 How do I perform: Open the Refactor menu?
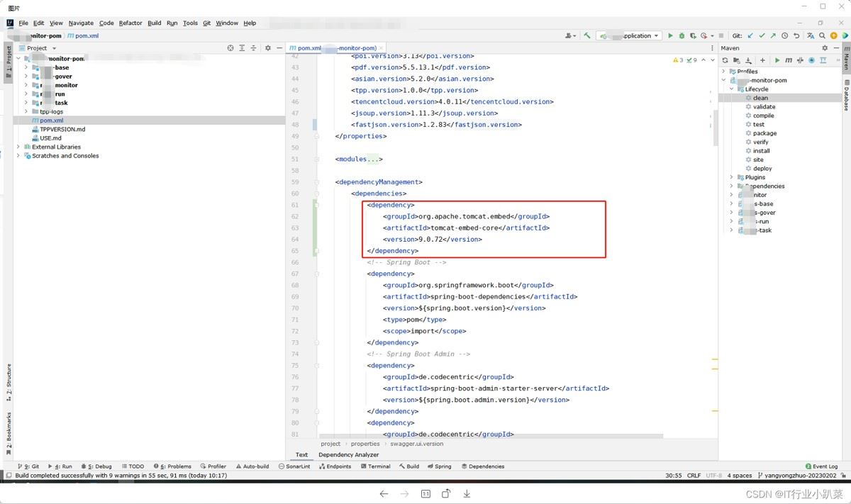130,23
